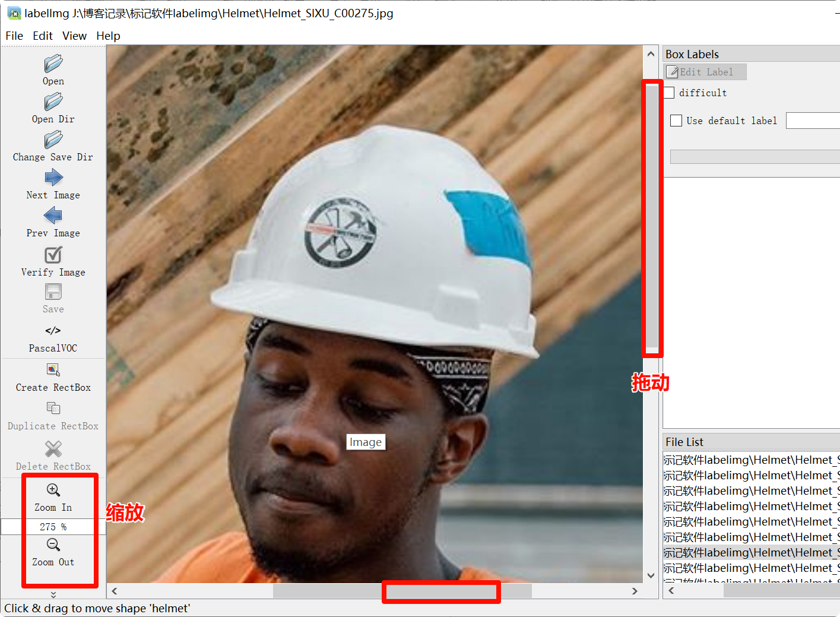Viewport: 840px width, 617px height.
Task: Open the View menu
Action: tap(74, 36)
